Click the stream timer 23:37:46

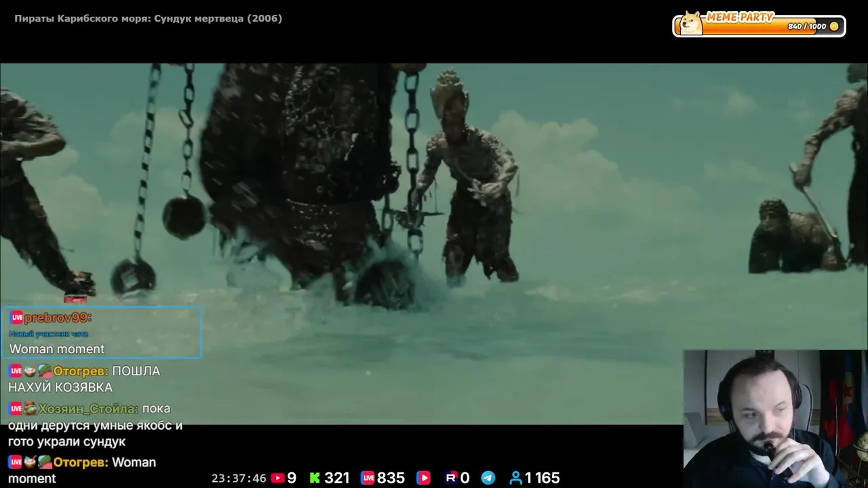click(239, 479)
